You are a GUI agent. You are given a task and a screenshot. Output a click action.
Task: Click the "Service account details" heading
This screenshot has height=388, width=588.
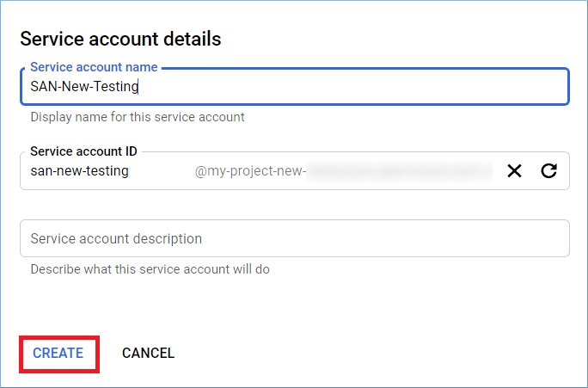pos(120,40)
